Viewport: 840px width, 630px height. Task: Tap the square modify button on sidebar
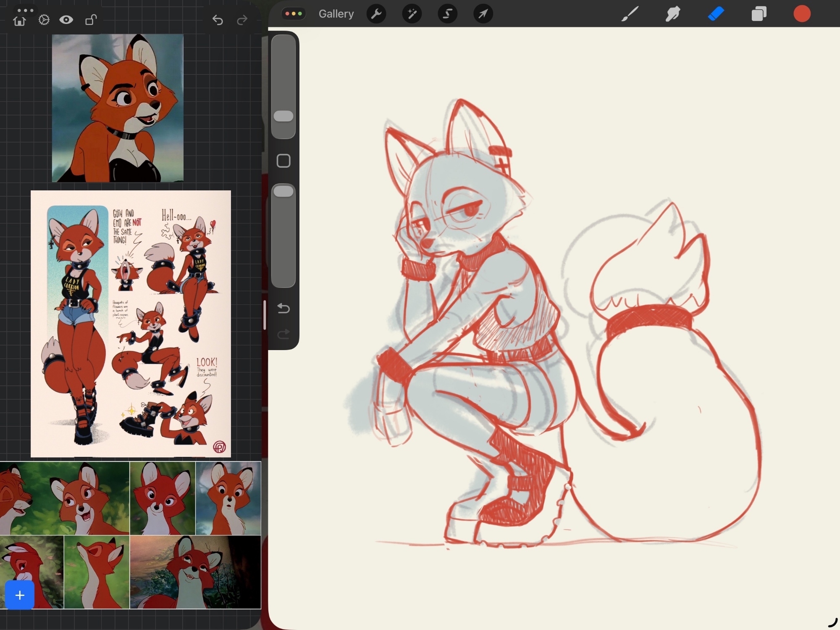pos(283,161)
